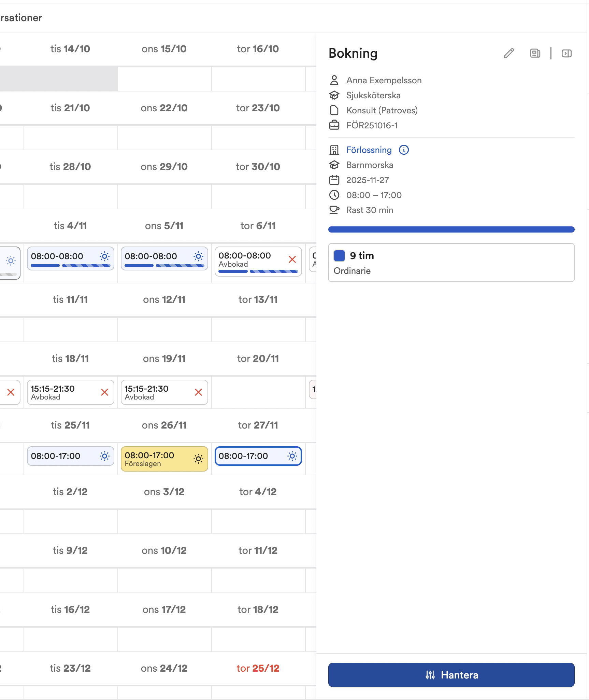Viewport: 589px width, 700px height.
Task: Click the date header tis 21/10
Action: 70,108
